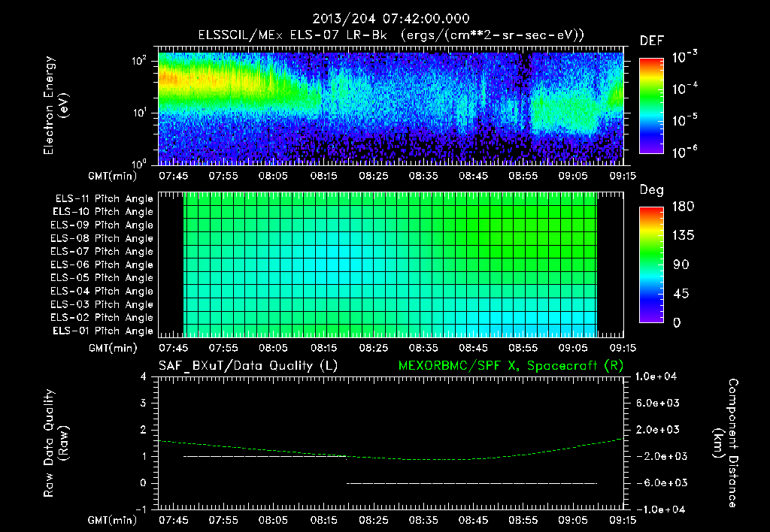Click the ELS-04 Pitch Angle row label
The width and height of the screenshot is (770, 532).
102,291
